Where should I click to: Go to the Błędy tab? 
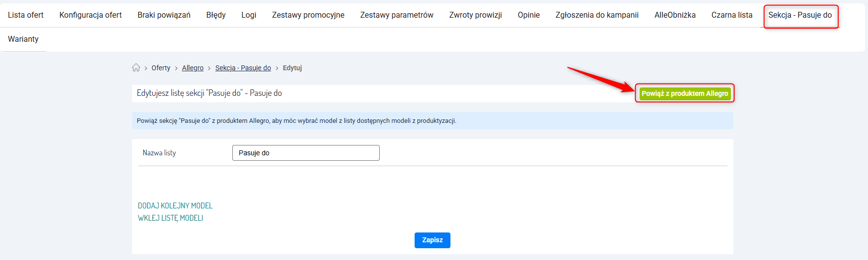click(216, 15)
